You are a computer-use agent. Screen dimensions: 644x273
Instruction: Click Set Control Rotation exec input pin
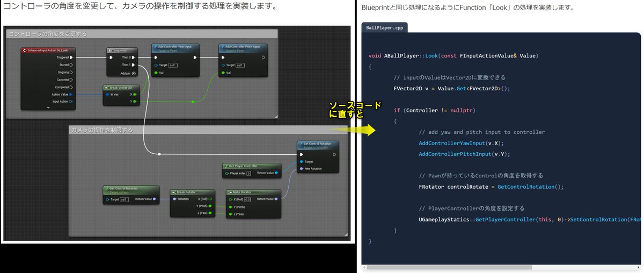pyautogui.click(x=301, y=154)
